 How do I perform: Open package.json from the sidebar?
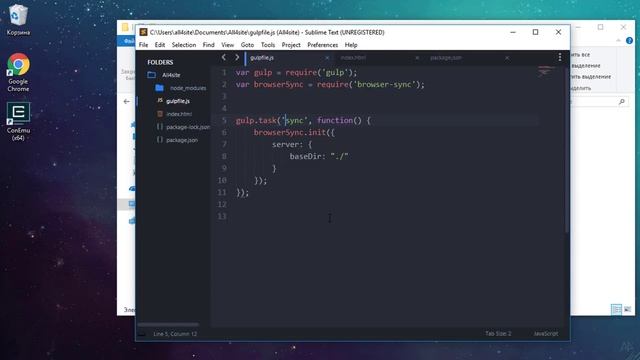tap(182, 140)
